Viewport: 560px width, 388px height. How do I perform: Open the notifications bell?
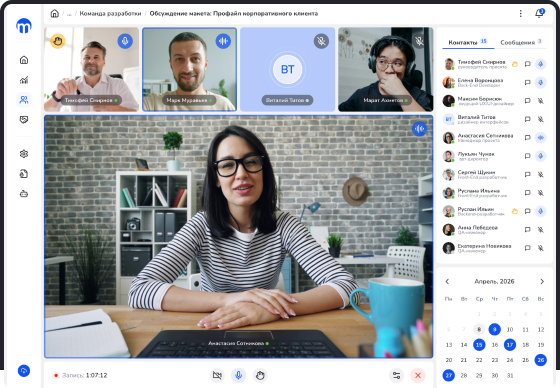(539, 14)
